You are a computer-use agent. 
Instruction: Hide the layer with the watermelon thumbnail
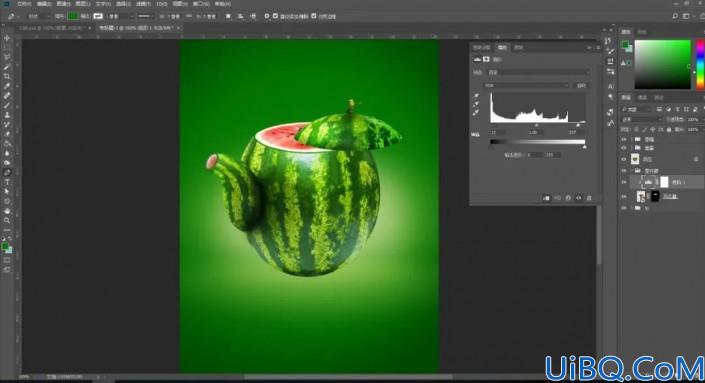[624, 159]
